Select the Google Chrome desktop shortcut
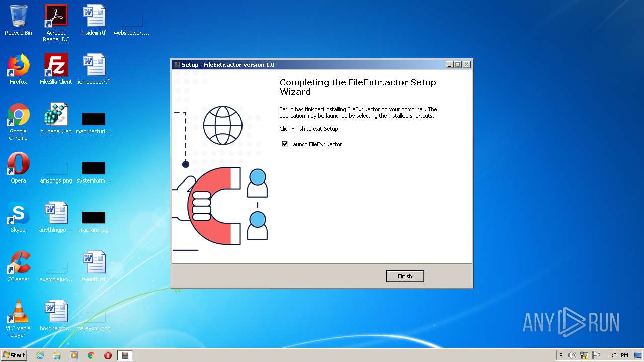The width and height of the screenshot is (644, 362). (18, 122)
